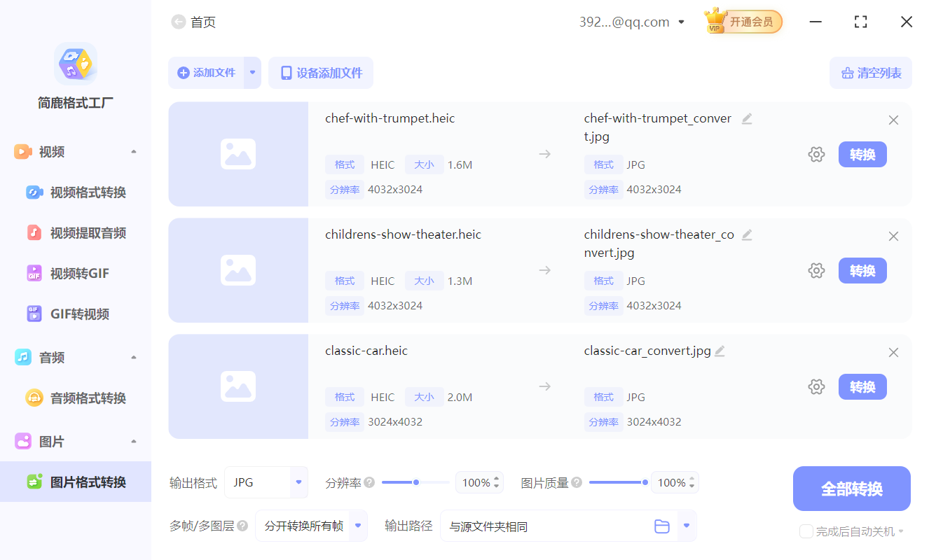929x560 pixels.
Task: Expand the qq.com account dropdown
Action: click(681, 22)
